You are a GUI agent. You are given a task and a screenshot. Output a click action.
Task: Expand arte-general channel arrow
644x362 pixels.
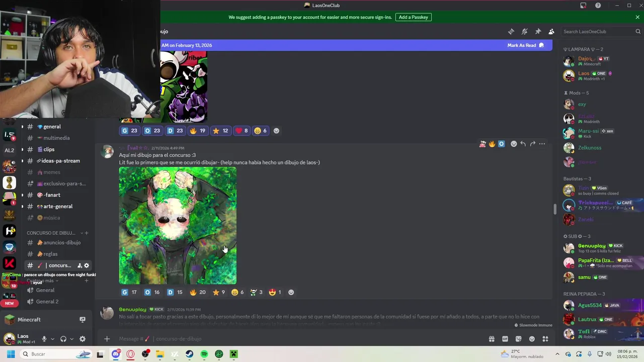(22, 207)
